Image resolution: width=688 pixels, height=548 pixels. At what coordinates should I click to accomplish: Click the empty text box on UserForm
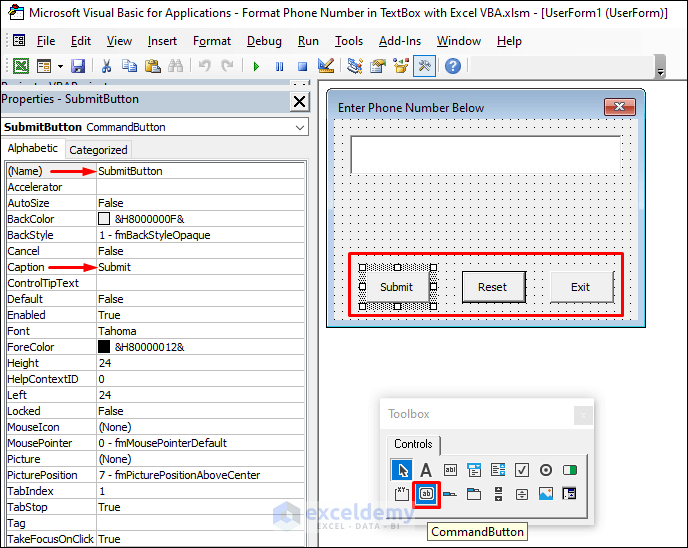pos(486,154)
